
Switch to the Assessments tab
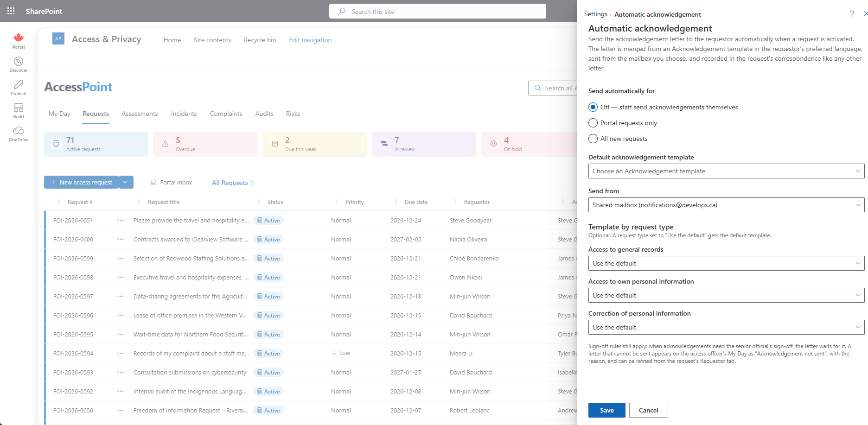point(140,114)
